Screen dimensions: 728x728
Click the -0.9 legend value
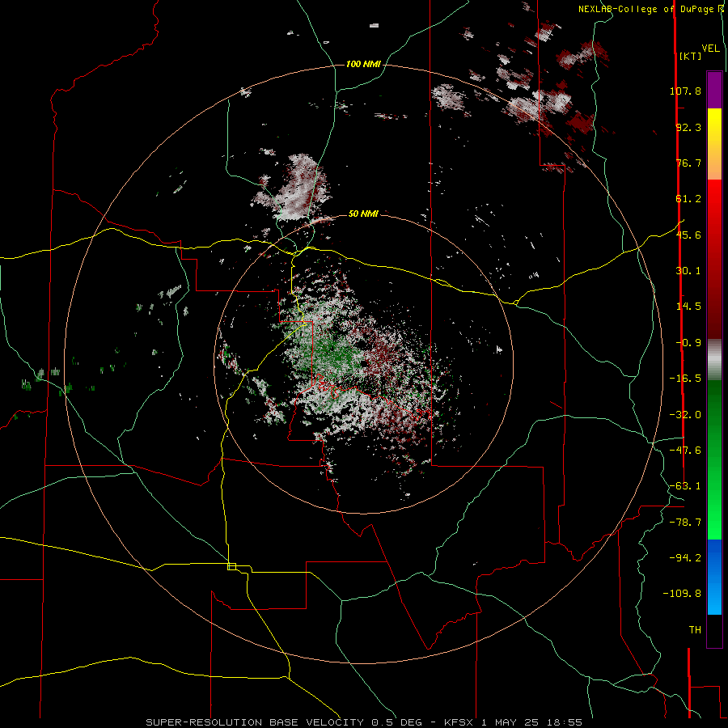[688, 343]
